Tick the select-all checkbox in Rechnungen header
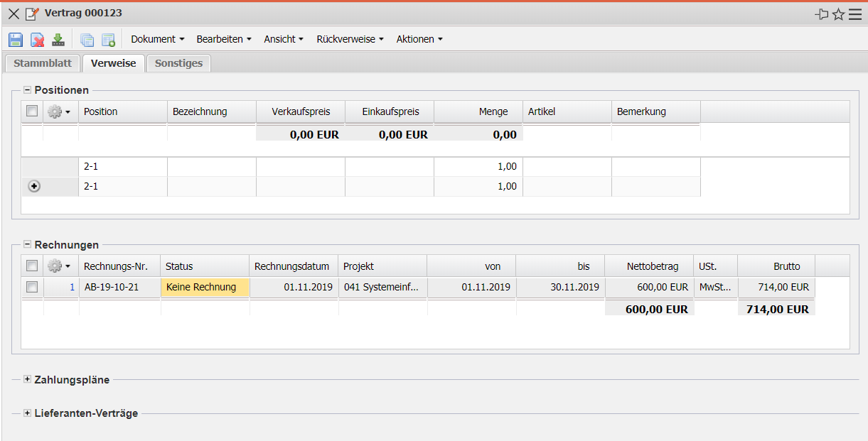The width and height of the screenshot is (868, 441). [x=32, y=266]
